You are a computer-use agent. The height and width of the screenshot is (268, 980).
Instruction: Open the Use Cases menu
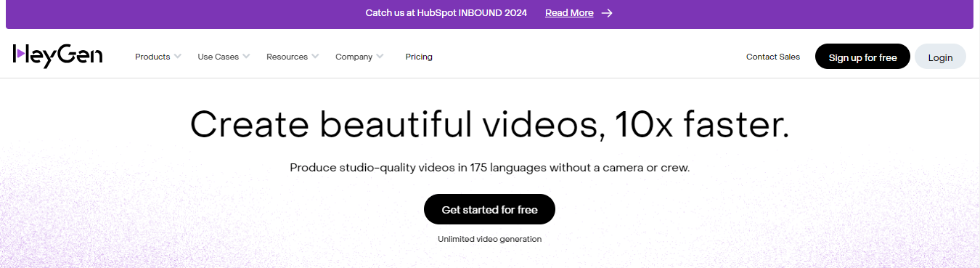pyautogui.click(x=218, y=57)
